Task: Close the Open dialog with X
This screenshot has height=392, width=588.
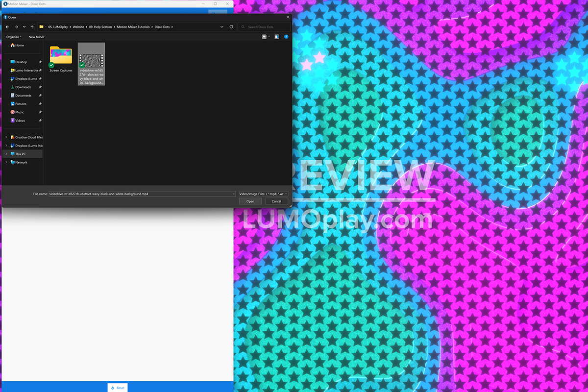Action: pyautogui.click(x=288, y=17)
